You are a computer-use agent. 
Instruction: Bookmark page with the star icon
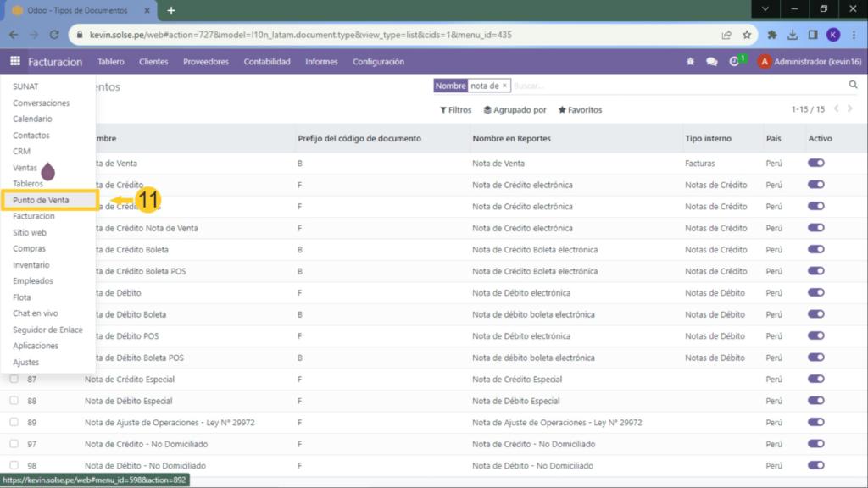(x=747, y=36)
